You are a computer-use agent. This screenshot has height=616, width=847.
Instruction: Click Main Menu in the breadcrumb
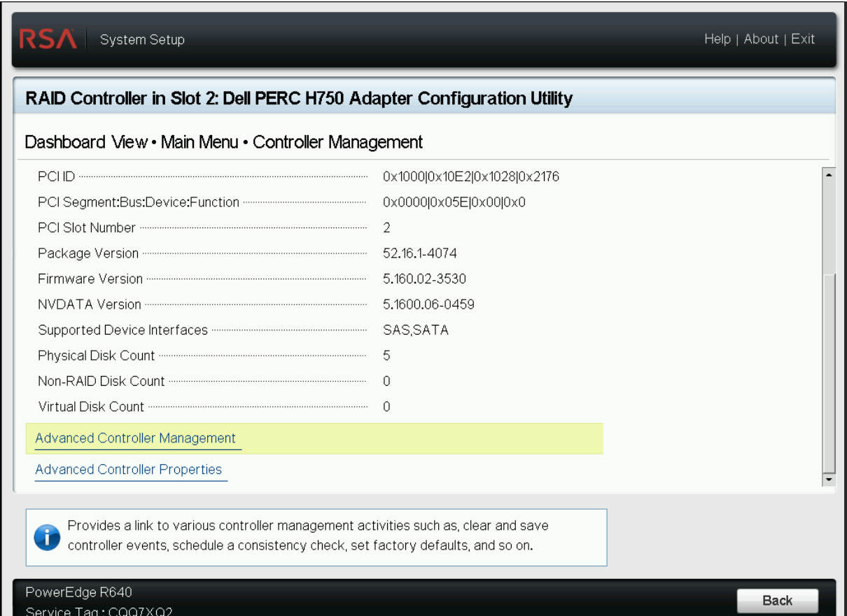[201, 142]
